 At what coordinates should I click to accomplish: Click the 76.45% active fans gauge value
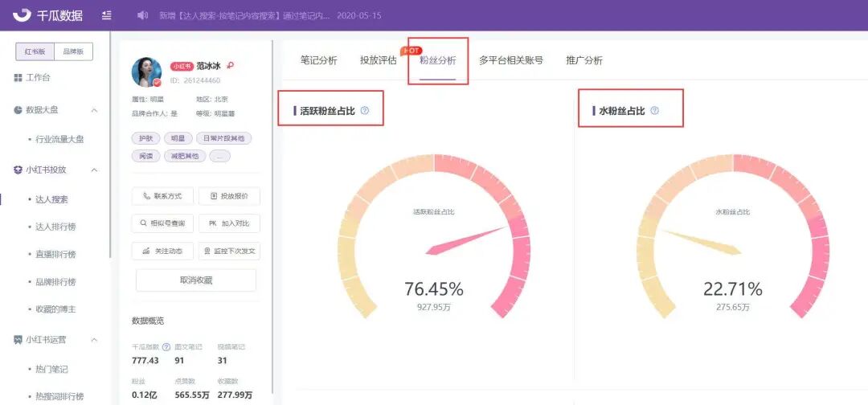pos(433,288)
